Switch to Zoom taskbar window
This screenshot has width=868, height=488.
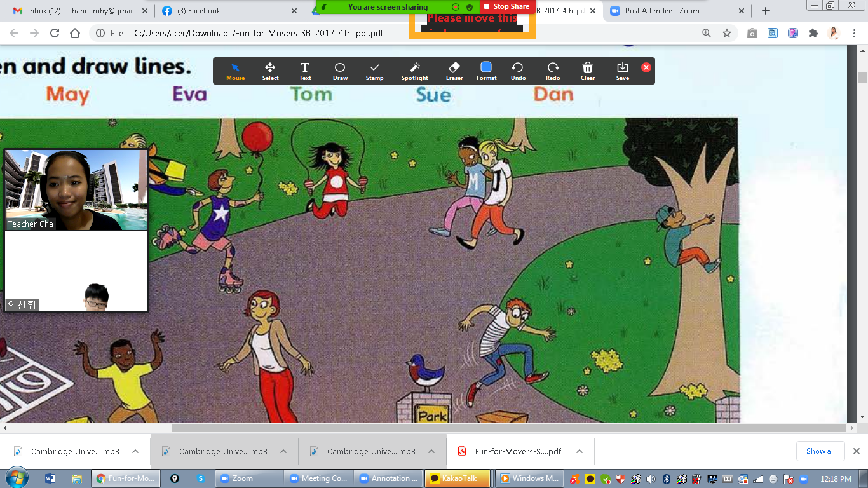248,478
